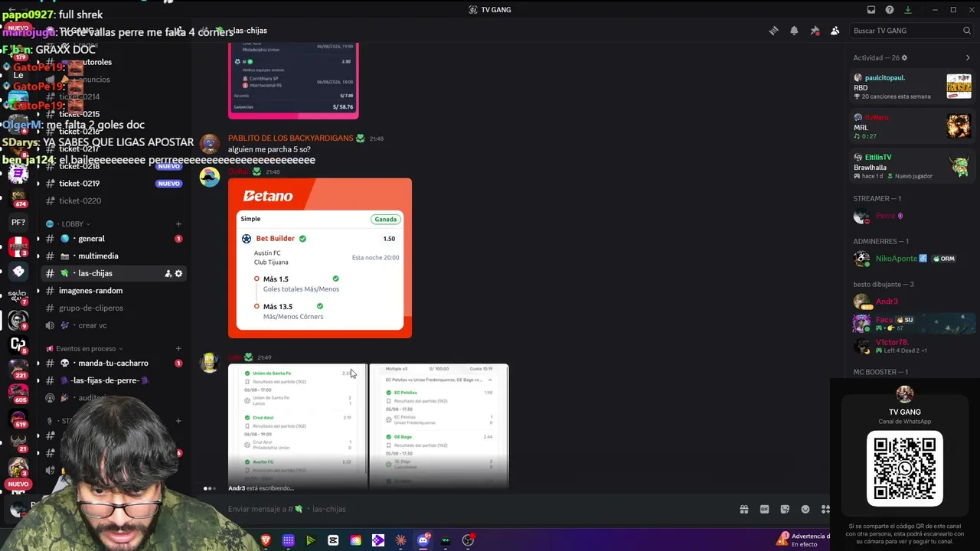Open the Squid Game server icon
The width and height of the screenshot is (980, 551).
(18, 295)
